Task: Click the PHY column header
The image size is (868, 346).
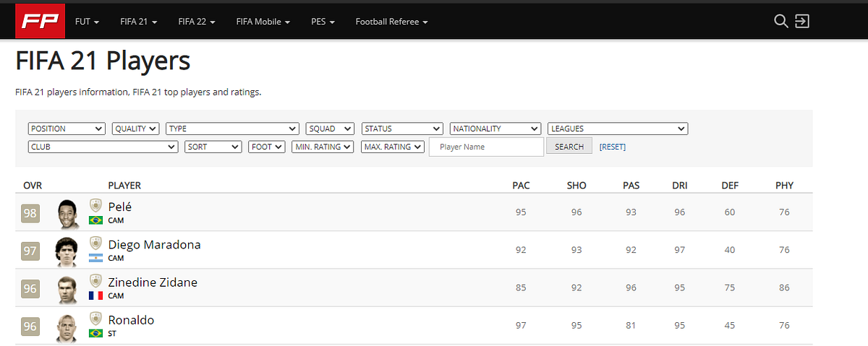Action: [784, 186]
